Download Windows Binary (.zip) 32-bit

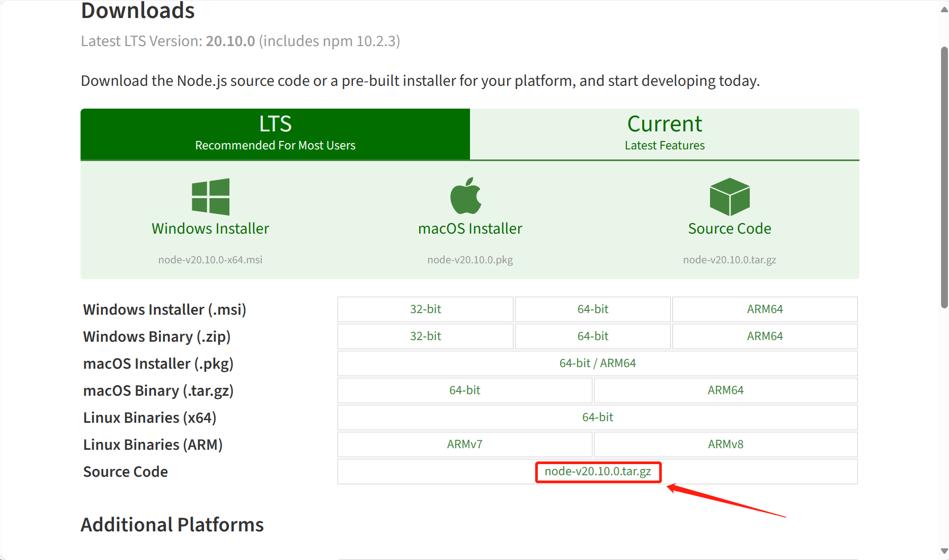pyautogui.click(x=425, y=336)
